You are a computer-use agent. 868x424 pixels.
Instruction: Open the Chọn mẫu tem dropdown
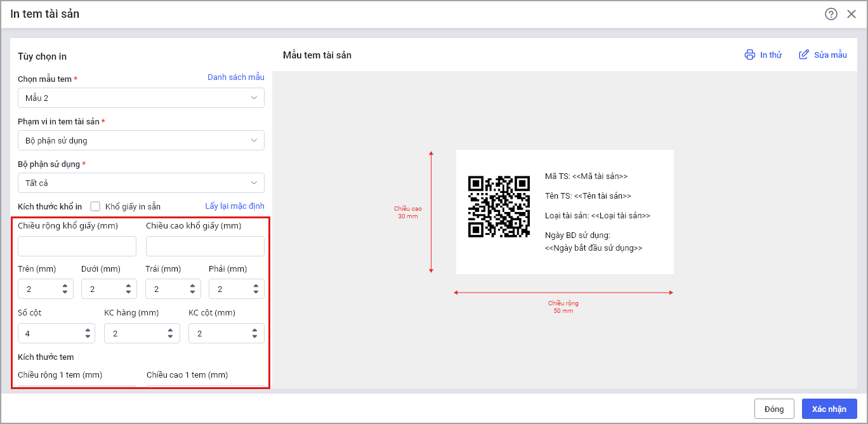[x=141, y=98]
